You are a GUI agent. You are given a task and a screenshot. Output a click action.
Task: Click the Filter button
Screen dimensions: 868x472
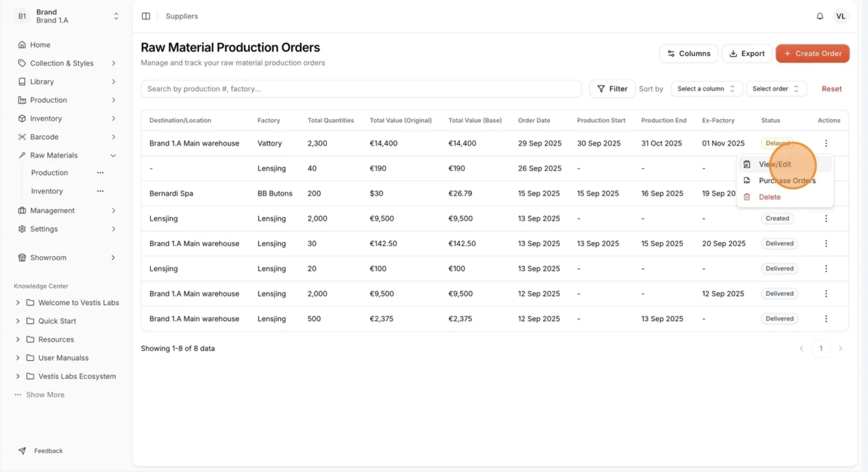(x=612, y=89)
